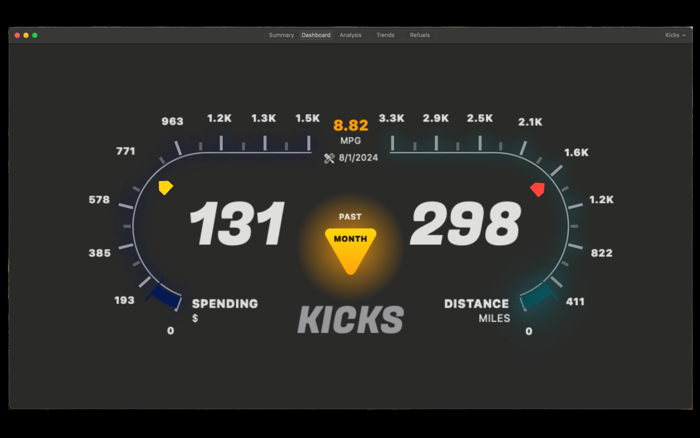Open the Kicks vehicle dropdown
This screenshot has height=438, width=700.
(x=675, y=35)
